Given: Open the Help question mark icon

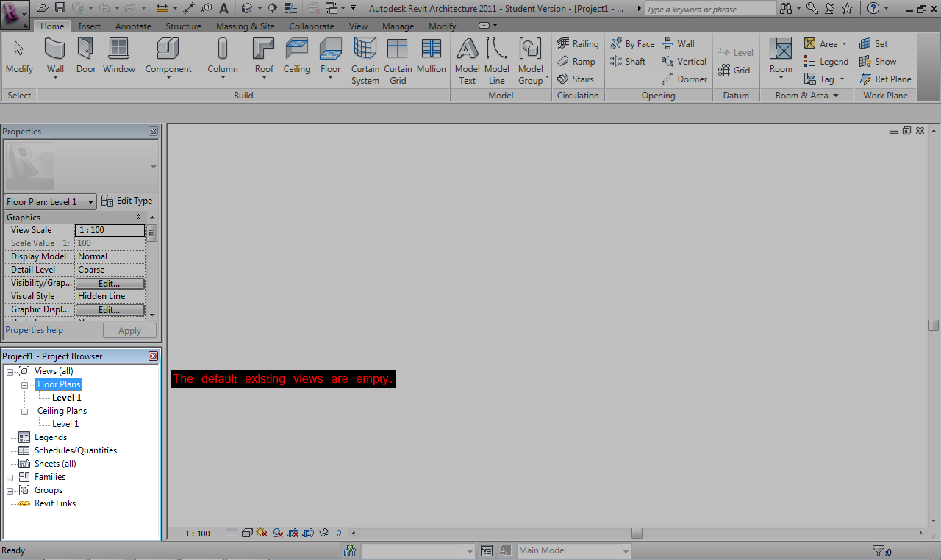Looking at the screenshot, I should point(873,8).
